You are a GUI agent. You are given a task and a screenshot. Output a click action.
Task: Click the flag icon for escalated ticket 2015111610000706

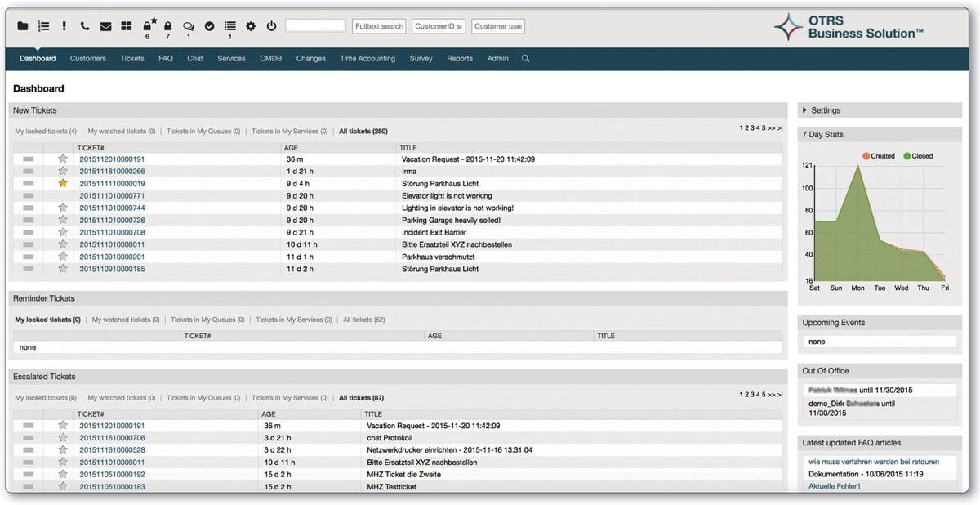coord(29,438)
